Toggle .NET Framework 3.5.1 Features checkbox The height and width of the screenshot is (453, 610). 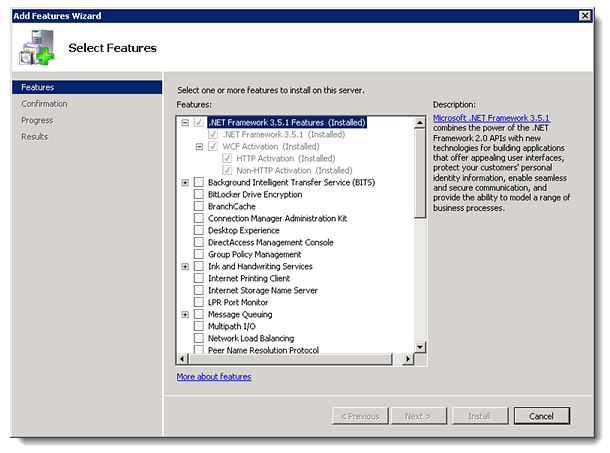[x=199, y=123]
